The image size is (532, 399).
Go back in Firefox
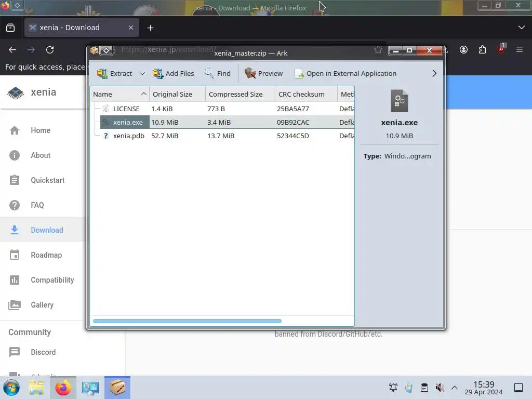click(x=12, y=50)
